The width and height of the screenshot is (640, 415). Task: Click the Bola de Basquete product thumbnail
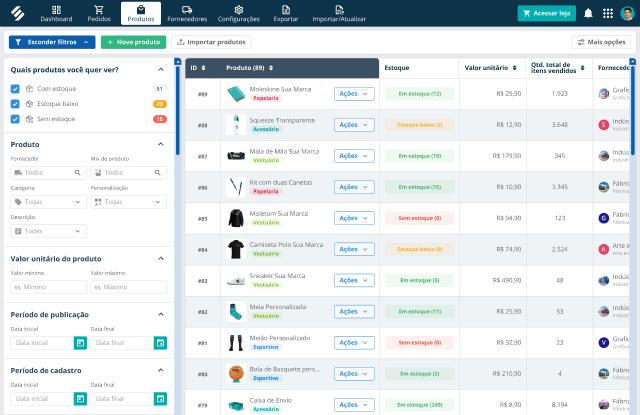tap(236, 374)
